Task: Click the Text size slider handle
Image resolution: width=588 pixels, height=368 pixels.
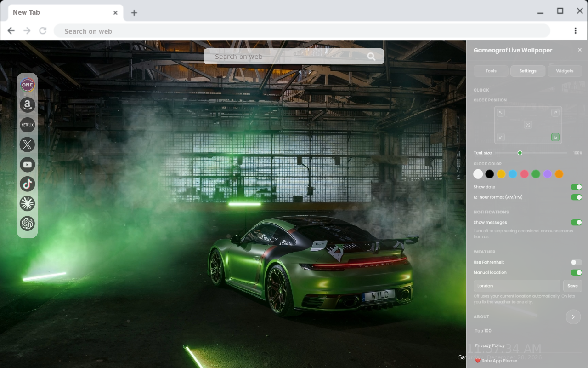Action: point(520,153)
